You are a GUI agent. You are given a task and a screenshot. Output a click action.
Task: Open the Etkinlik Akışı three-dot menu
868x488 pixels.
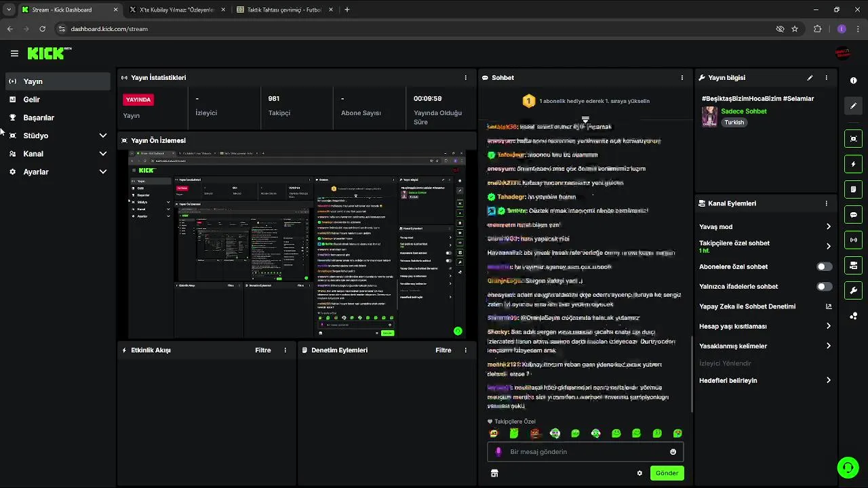tap(285, 350)
